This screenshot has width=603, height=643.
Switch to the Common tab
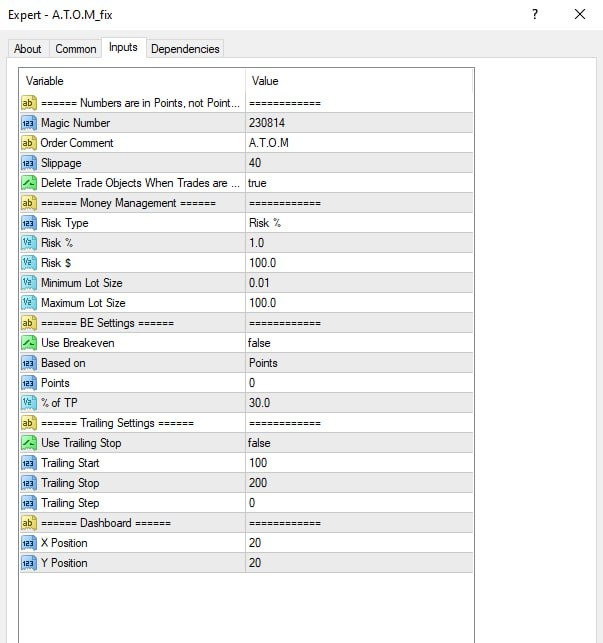pyautogui.click(x=75, y=49)
